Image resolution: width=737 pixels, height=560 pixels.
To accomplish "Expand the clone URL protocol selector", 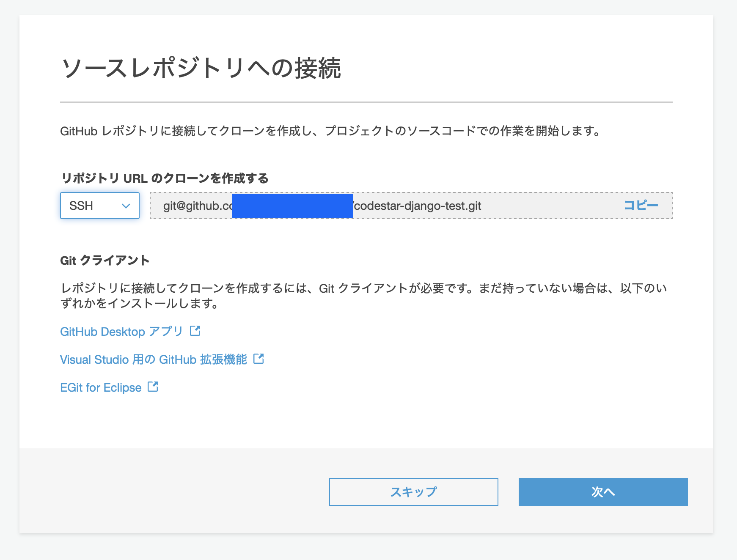I will (99, 206).
